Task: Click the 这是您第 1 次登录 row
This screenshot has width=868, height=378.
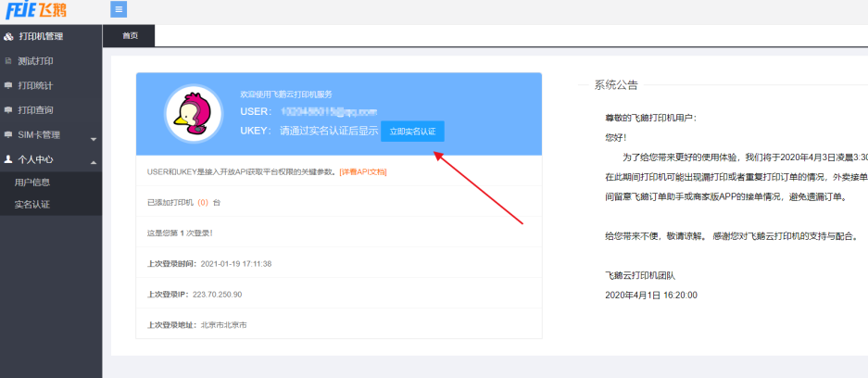Action: tap(339, 233)
